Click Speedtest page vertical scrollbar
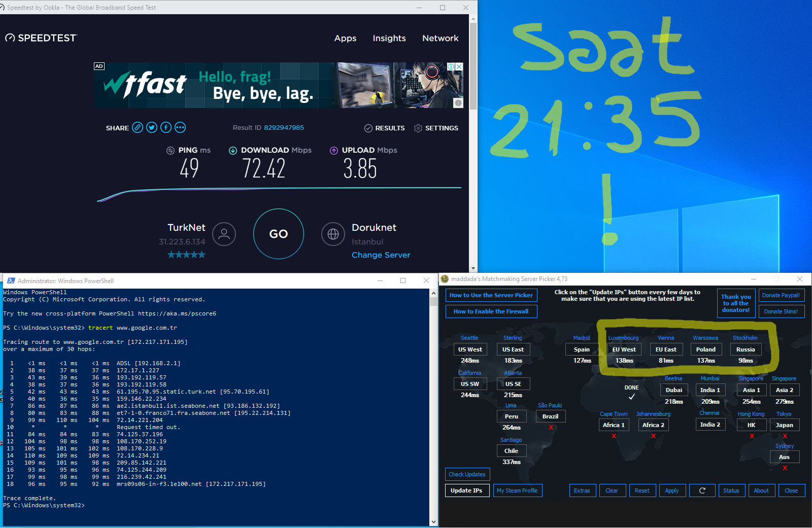Viewport: 812px width, 528px height. [473, 66]
